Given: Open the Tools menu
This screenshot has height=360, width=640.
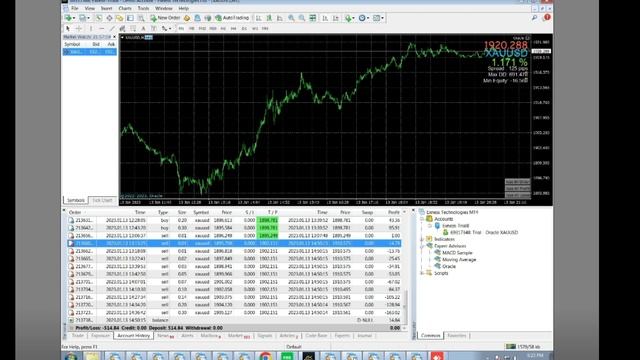Looking at the screenshot, I should point(143,8).
